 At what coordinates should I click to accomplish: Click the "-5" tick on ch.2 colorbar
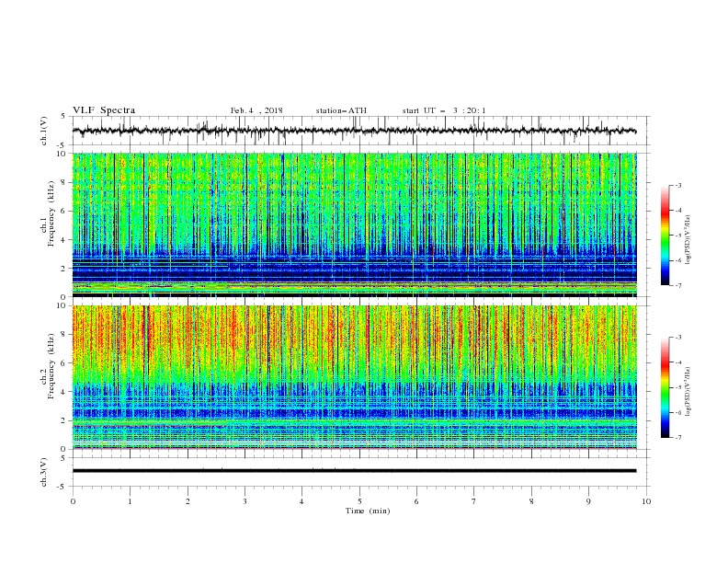pos(677,387)
